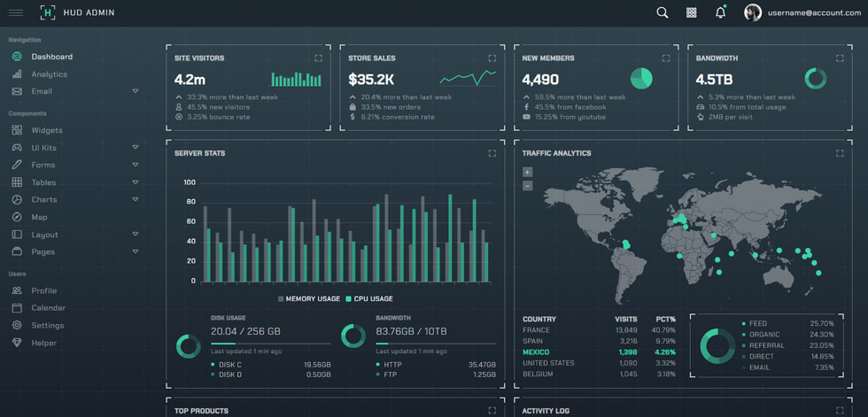Expand the Charts submenu arrow
Image resolution: width=868 pixels, height=417 pixels.
coord(135,199)
